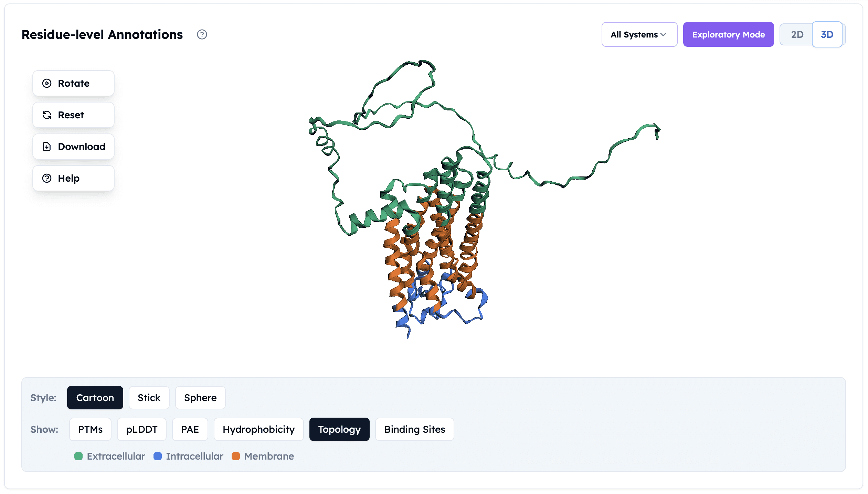Image resolution: width=868 pixels, height=494 pixels.
Task: Show PAE annotation
Action: coord(190,429)
